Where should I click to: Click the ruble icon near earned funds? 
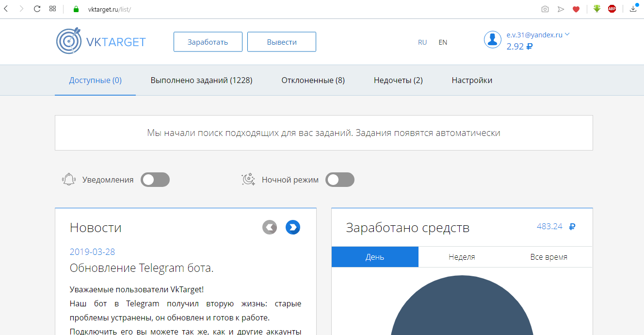click(x=572, y=226)
